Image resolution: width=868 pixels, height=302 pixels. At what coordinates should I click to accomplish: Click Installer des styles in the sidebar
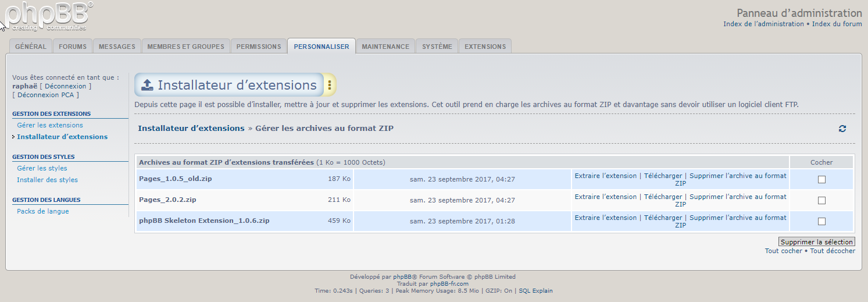(x=47, y=180)
